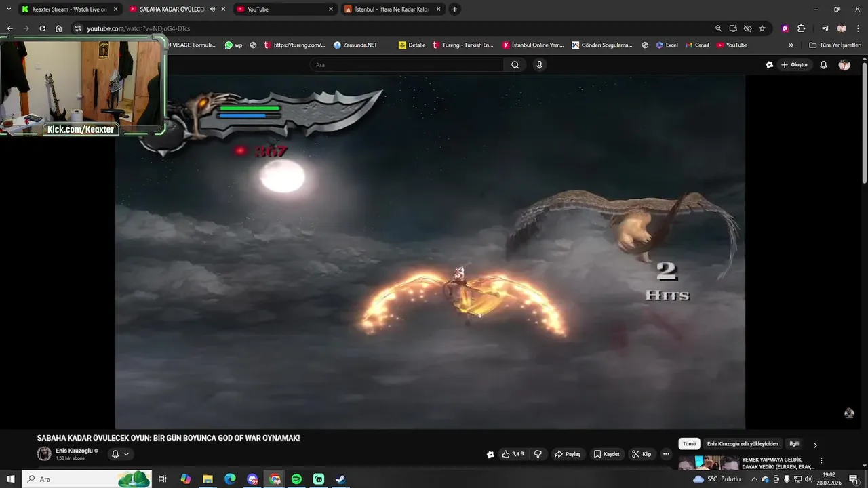
Task: Open the İstanbul Online Yem... bookmark
Action: coord(534,45)
